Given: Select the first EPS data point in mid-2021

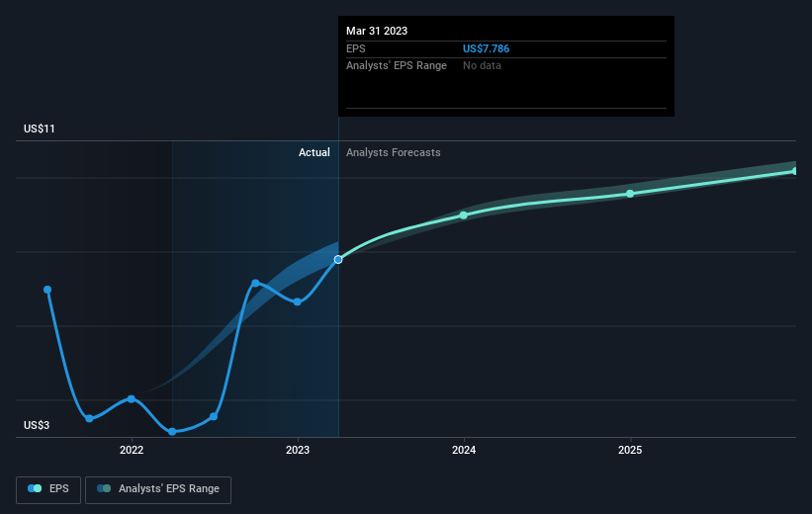Looking at the screenshot, I should (47, 290).
